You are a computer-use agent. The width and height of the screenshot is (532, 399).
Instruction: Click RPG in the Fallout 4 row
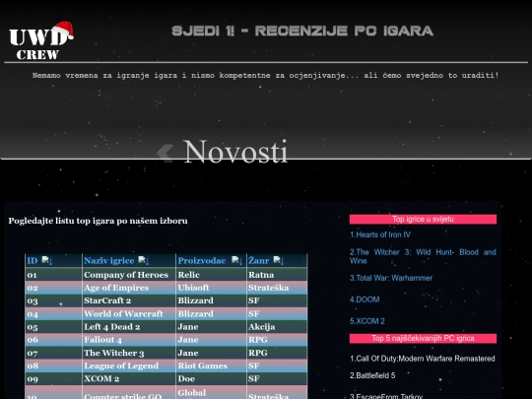pos(277,340)
